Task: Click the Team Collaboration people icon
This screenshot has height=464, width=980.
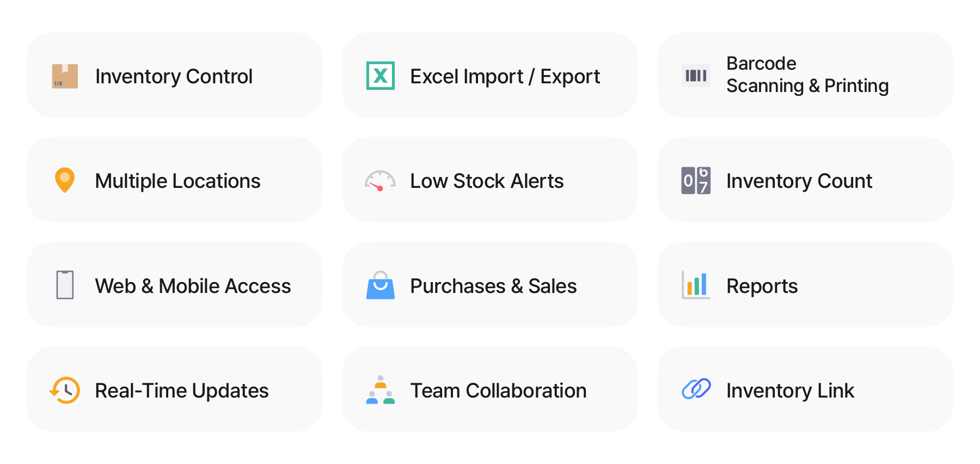Action: coord(381,390)
